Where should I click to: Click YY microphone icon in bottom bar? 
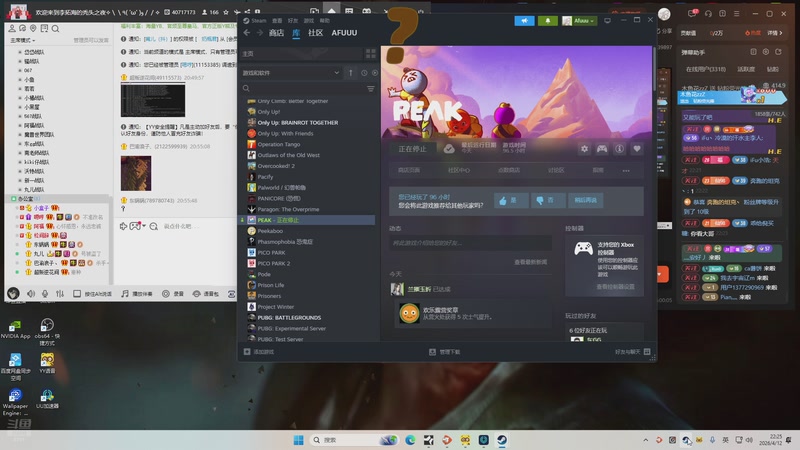coord(45,293)
